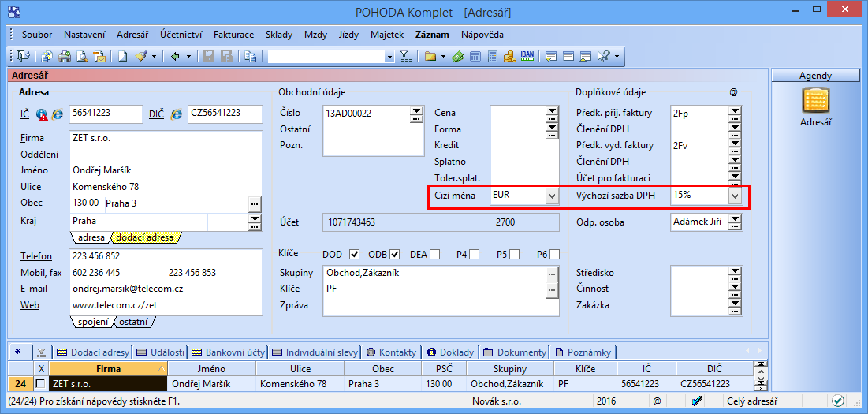The image size is (868, 414).
Task: Click the yellow folder toolbar icon
Action: 430,56
